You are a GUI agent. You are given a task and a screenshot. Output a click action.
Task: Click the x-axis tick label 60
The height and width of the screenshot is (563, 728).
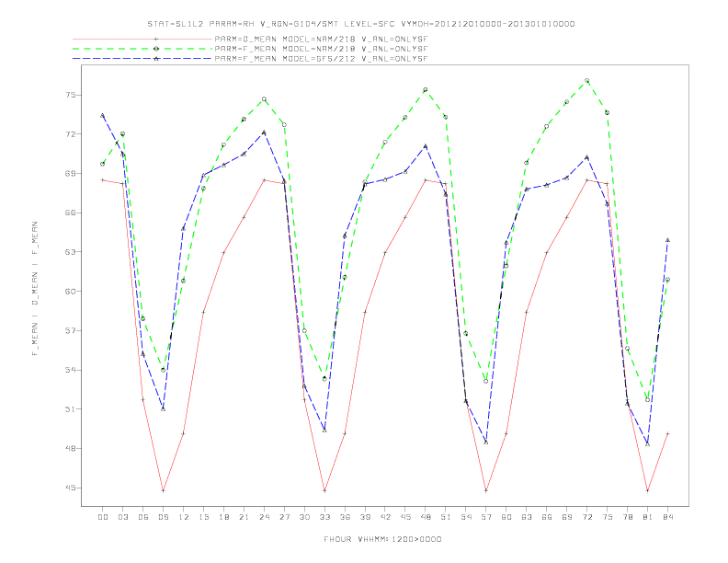click(506, 517)
